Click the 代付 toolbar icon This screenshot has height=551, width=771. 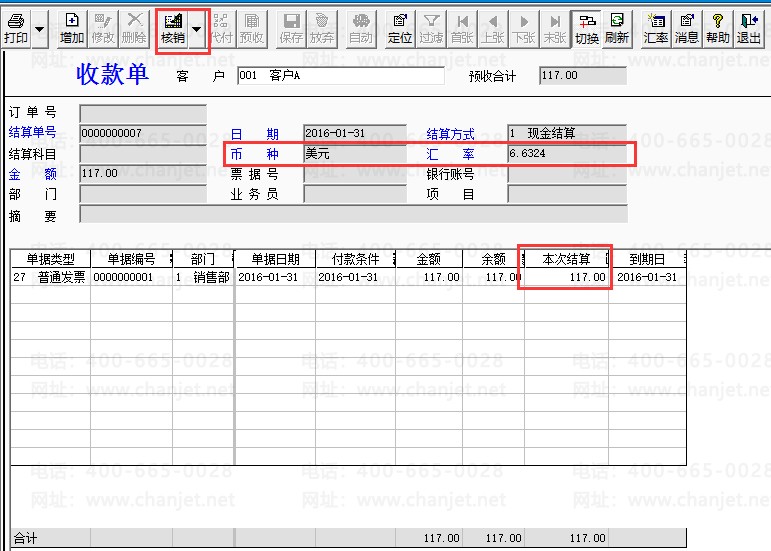pos(221,29)
